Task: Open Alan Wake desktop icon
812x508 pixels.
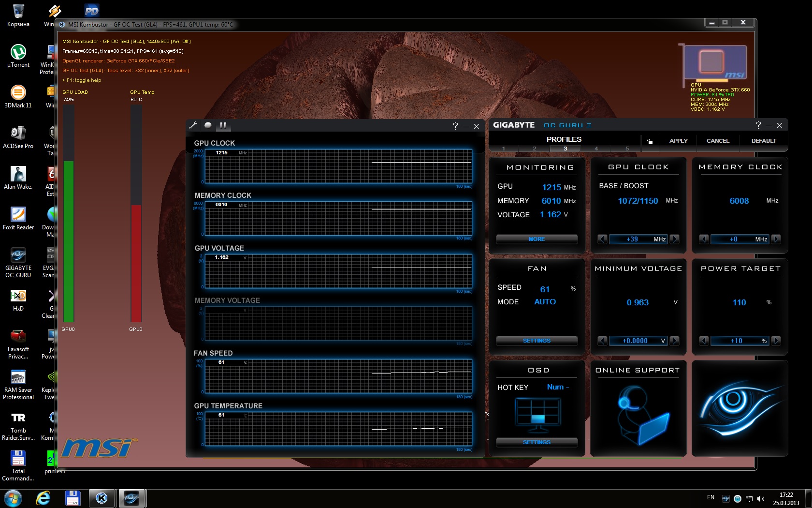Action: 18,178
